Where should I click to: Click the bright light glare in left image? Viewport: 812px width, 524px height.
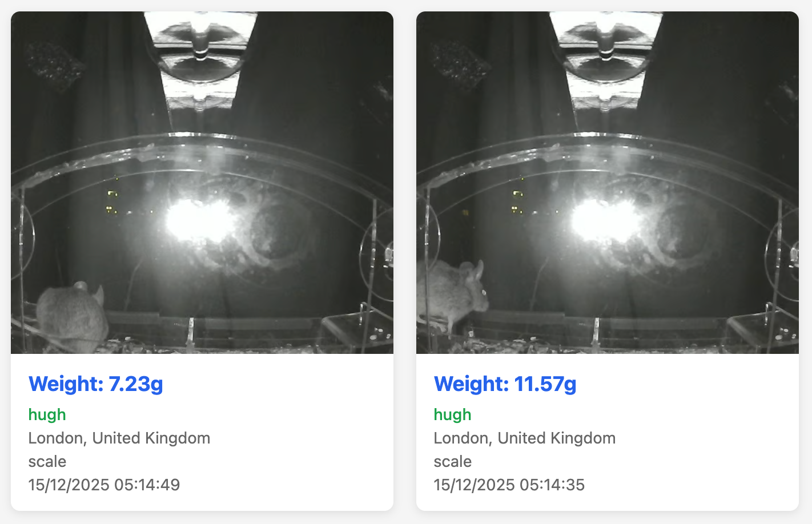200,220
